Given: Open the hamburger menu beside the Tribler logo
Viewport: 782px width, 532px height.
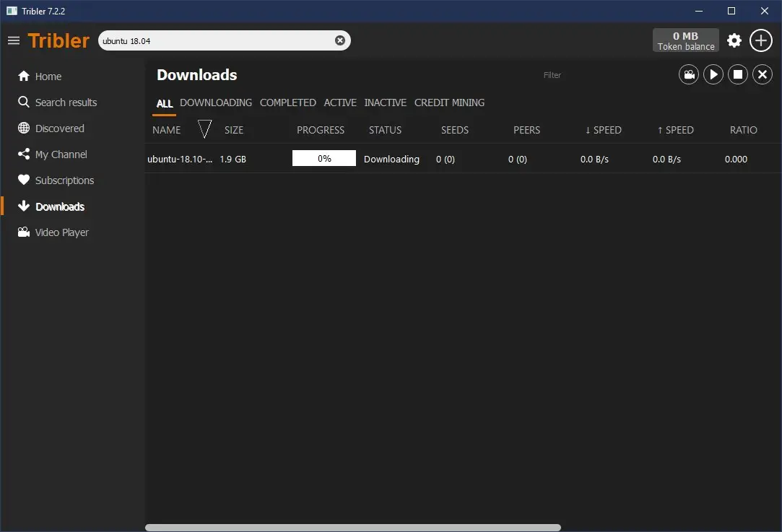Looking at the screenshot, I should [14, 40].
